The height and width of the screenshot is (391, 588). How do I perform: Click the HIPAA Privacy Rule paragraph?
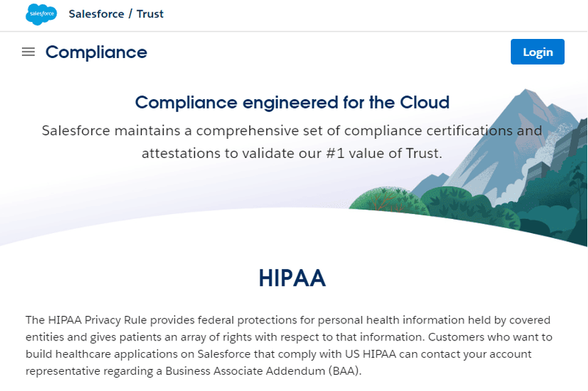(289, 345)
